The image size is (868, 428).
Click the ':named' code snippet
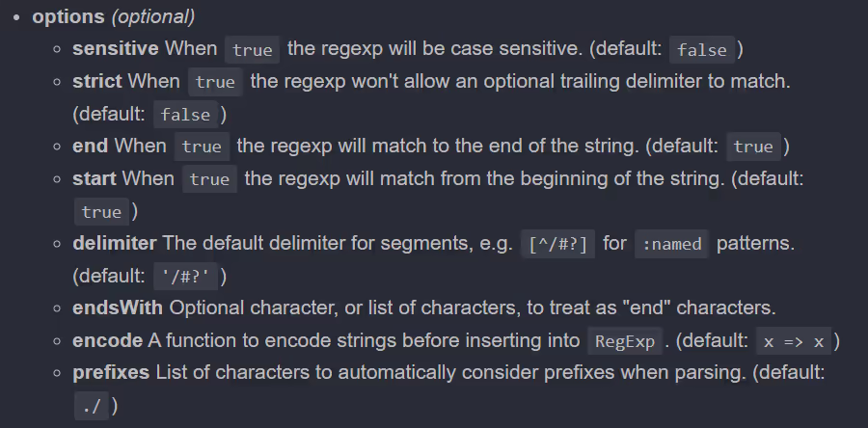click(x=671, y=244)
